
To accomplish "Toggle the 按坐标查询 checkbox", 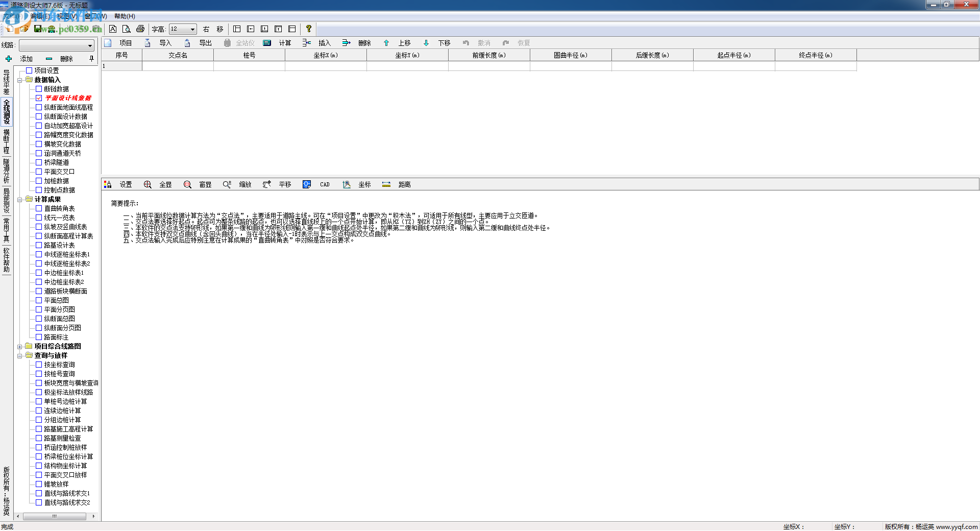I will pos(39,365).
